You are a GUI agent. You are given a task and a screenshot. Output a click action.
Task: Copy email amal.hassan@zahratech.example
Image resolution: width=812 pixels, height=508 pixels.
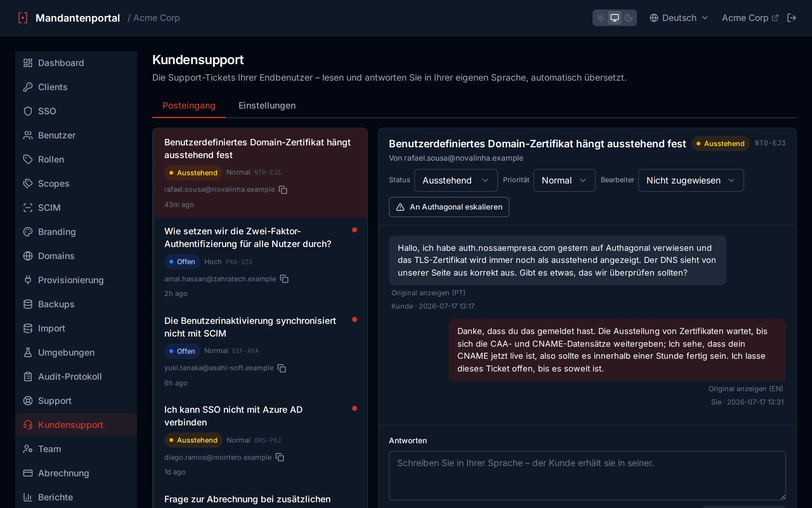pyautogui.click(x=285, y=279)
